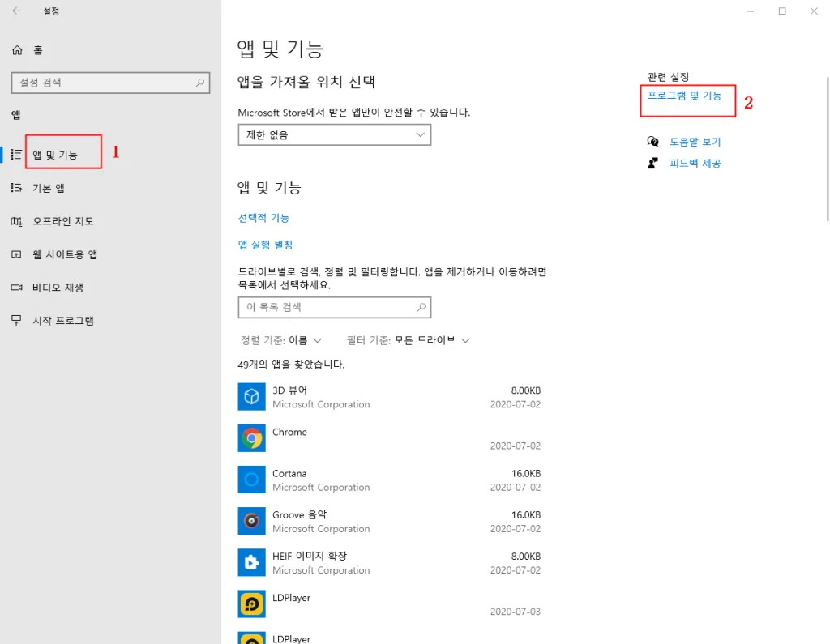
Task: Select 웹 사이트용 앱 in the sidebar
Action: [65, 254]
